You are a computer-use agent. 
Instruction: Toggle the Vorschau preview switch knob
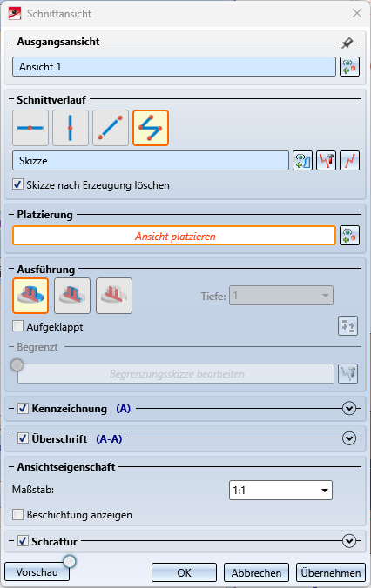tap(70, 561)
